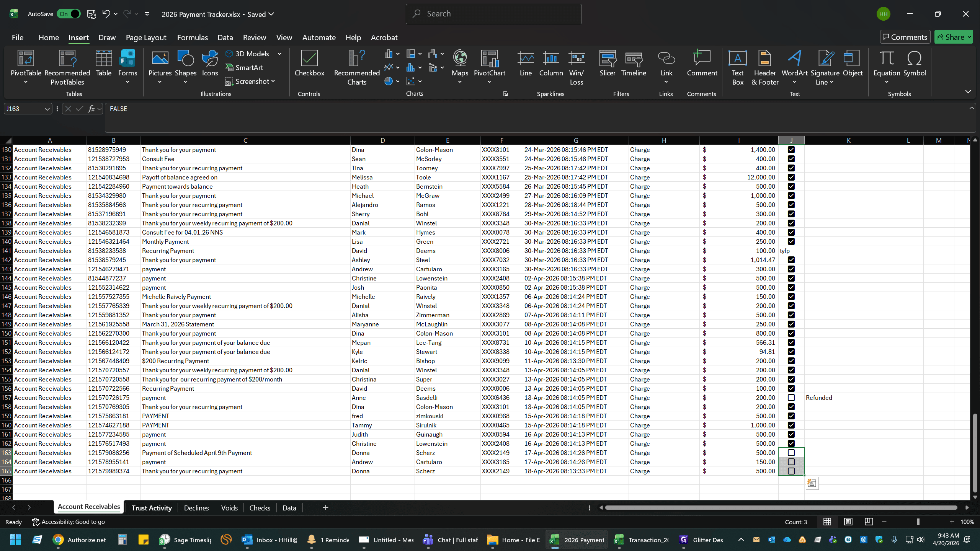
Task: Open the Declines sheet tab
Action: (x=196, y=508)
